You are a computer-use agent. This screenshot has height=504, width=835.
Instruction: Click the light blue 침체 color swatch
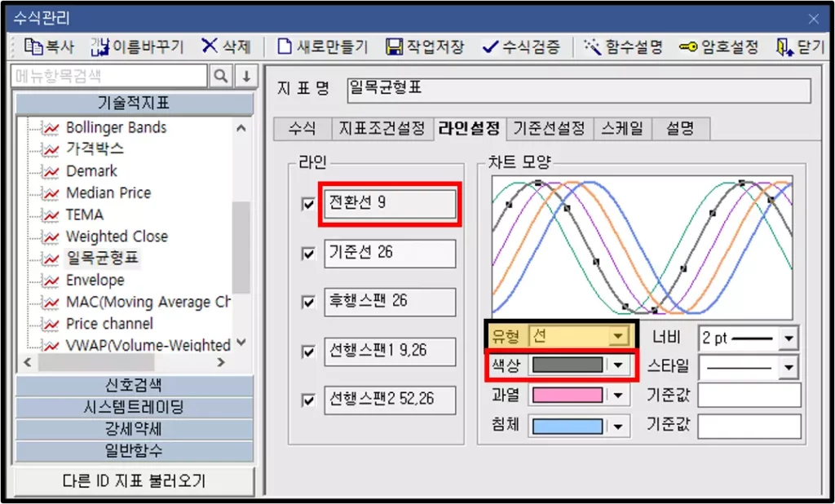(x=568, y=427)
